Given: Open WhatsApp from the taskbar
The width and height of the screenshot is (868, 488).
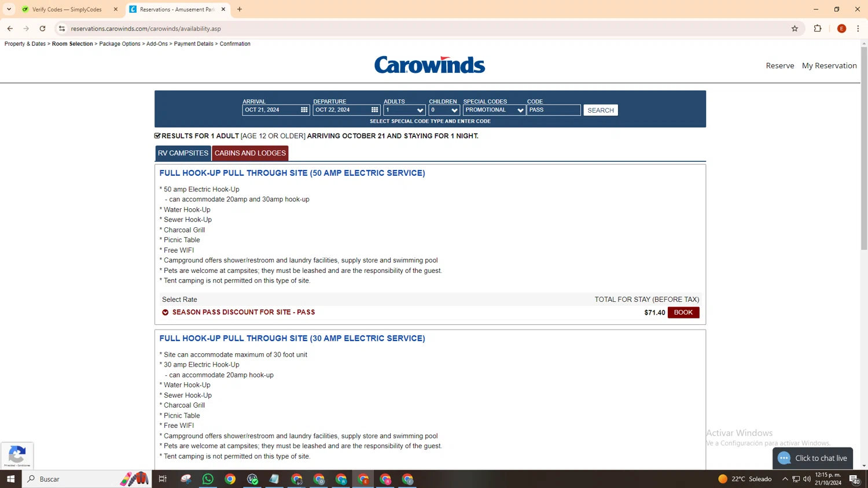Looking at the screenshot, I should click(208, 479).
